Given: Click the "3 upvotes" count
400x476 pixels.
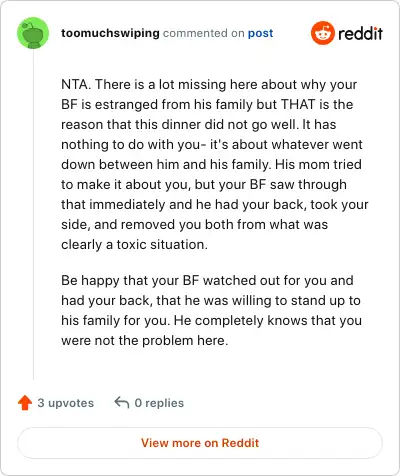Looking at the screenshot, I should coord(66,403).
